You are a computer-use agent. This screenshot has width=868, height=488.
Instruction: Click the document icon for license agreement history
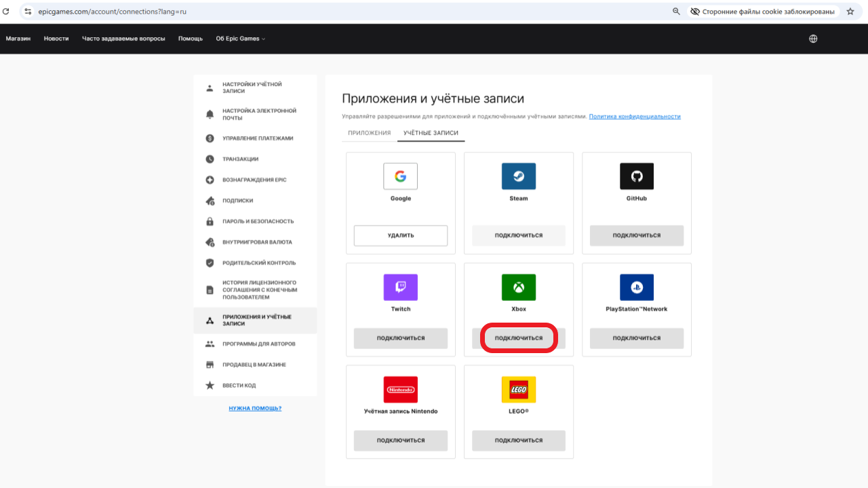pos(210,290)
